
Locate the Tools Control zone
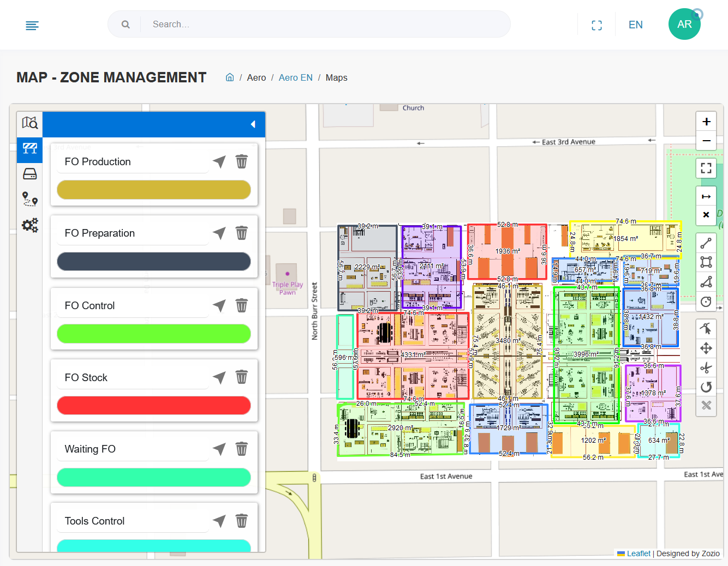219,521
